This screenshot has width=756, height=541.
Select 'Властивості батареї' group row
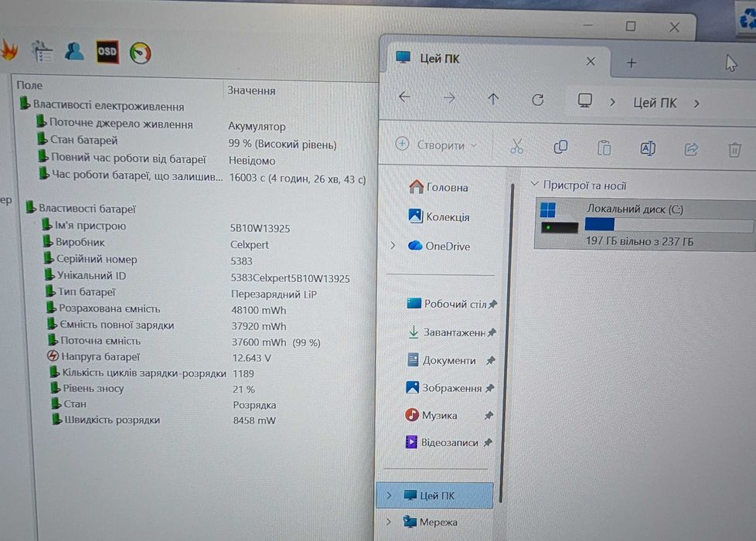click(x=81, y=208)
